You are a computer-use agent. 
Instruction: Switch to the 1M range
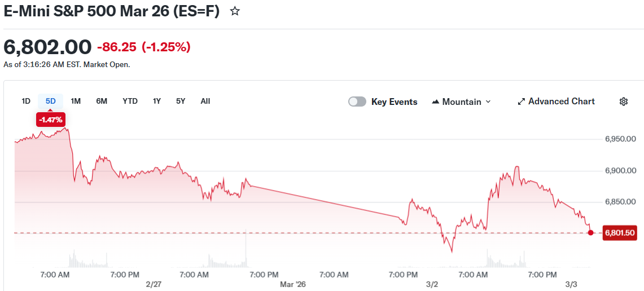76,102
